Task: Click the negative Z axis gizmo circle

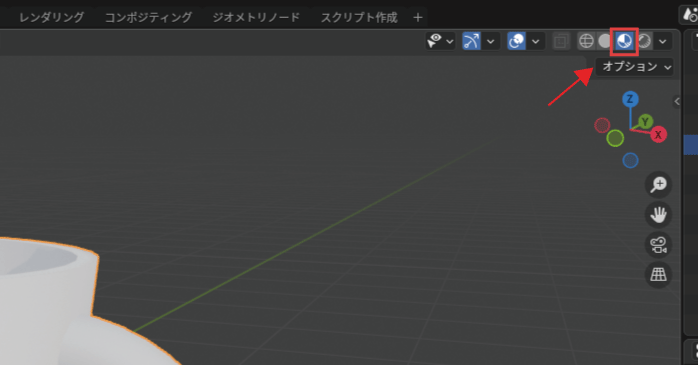Action: point(630,160)
